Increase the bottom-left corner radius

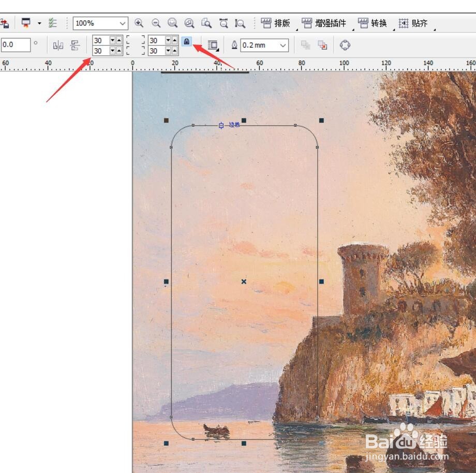(x=119, y=51)
